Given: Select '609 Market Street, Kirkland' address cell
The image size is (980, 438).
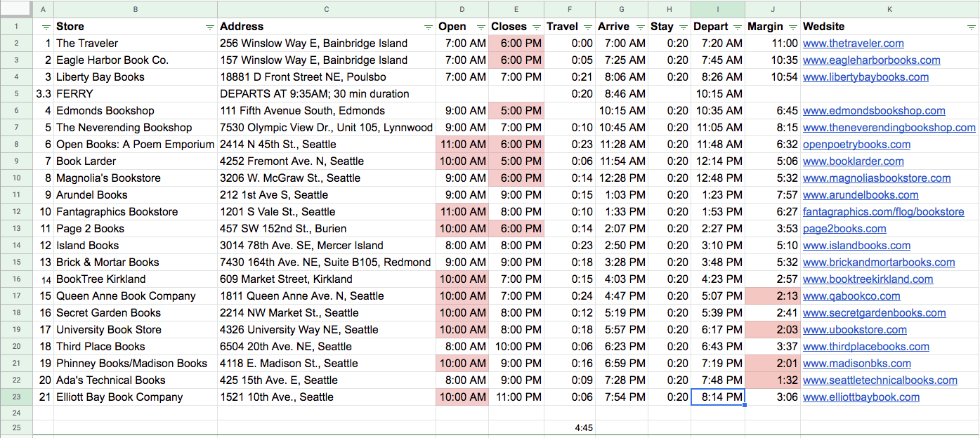Looking at the screenshot, I should (327, 279).
